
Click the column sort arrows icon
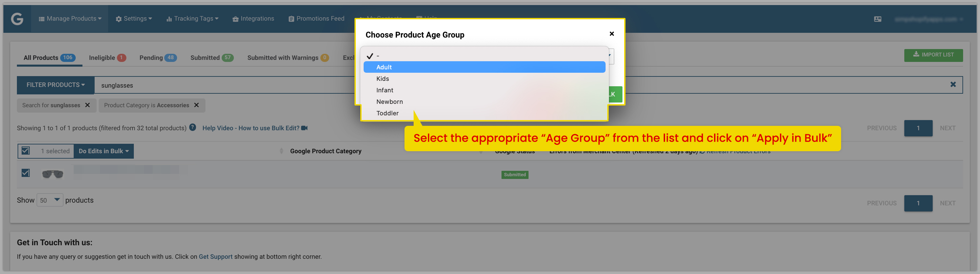tap(281, 151)
